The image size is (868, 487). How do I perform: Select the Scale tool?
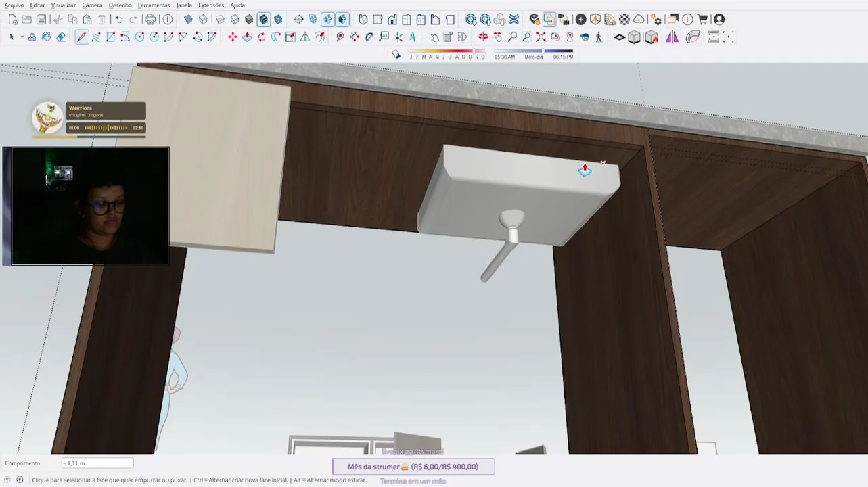(291, 37)
